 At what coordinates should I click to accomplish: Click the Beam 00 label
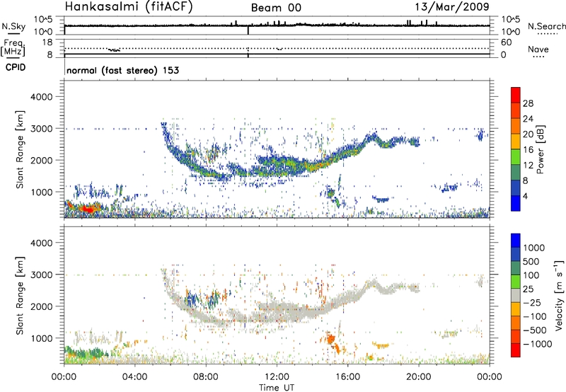[276, 8]
